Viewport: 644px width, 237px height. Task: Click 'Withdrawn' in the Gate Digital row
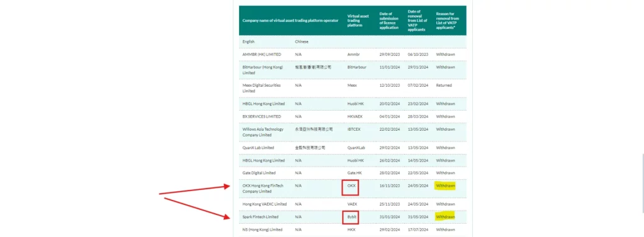[x=446, y=173]
